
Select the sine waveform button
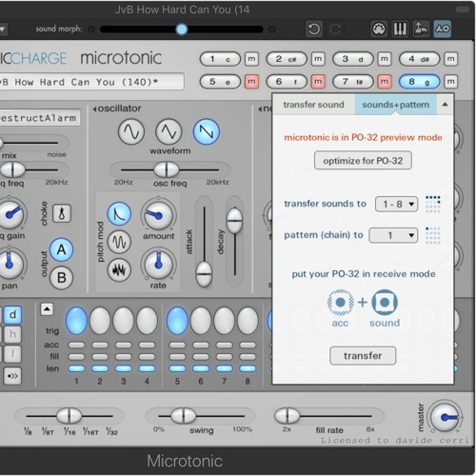131,131
